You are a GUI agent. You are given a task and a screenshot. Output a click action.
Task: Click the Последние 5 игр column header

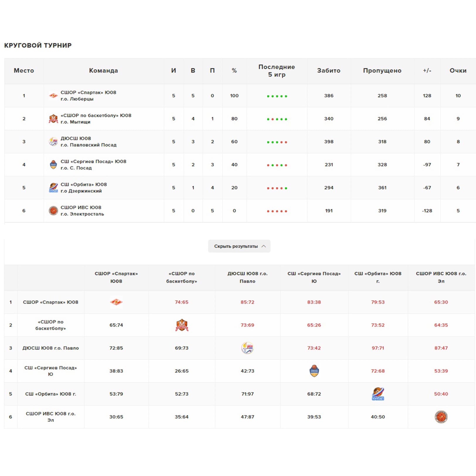tap(277, 71)
